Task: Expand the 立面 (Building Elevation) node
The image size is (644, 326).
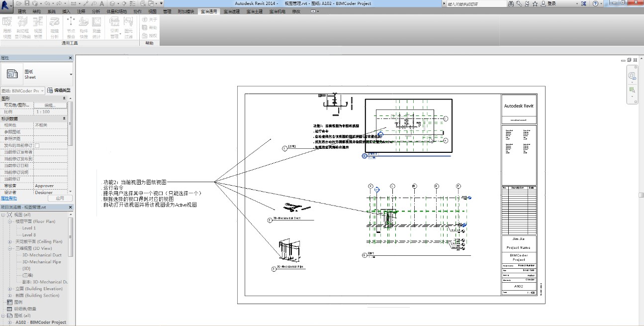Action: [10, 289]
